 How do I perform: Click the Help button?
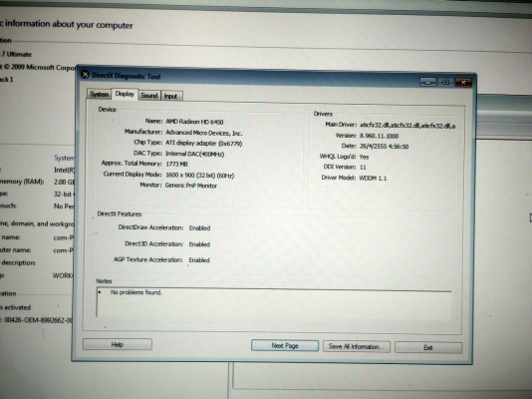117,344
